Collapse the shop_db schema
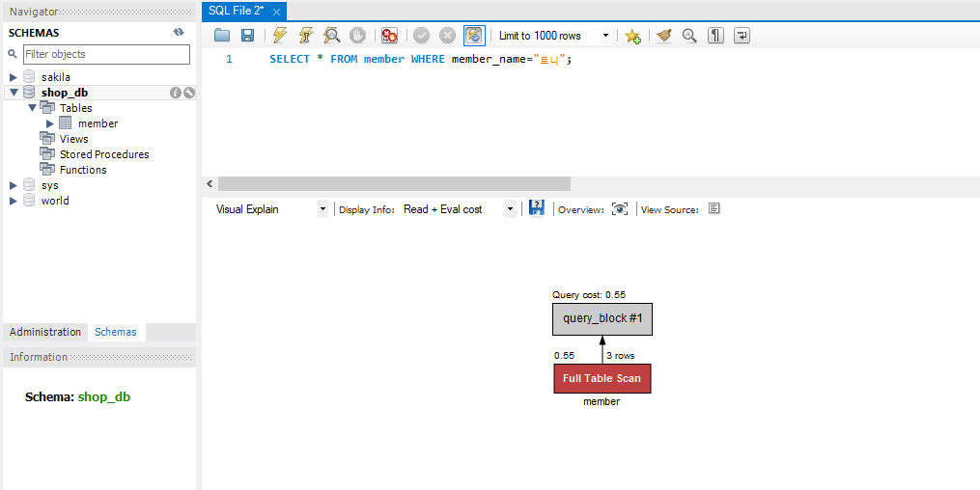 [14, 93]
